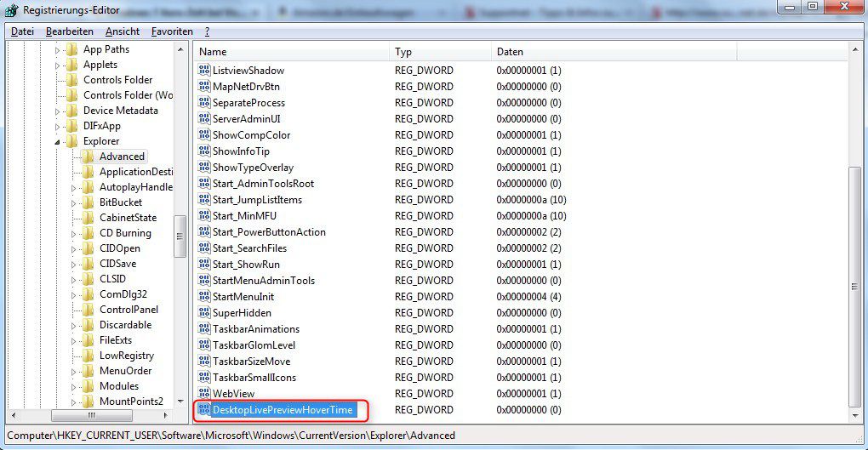The height and width of the screenshot is (450, 868).
Task: Expand the FileExts key arrow
Action: click(x=74, y=340)
